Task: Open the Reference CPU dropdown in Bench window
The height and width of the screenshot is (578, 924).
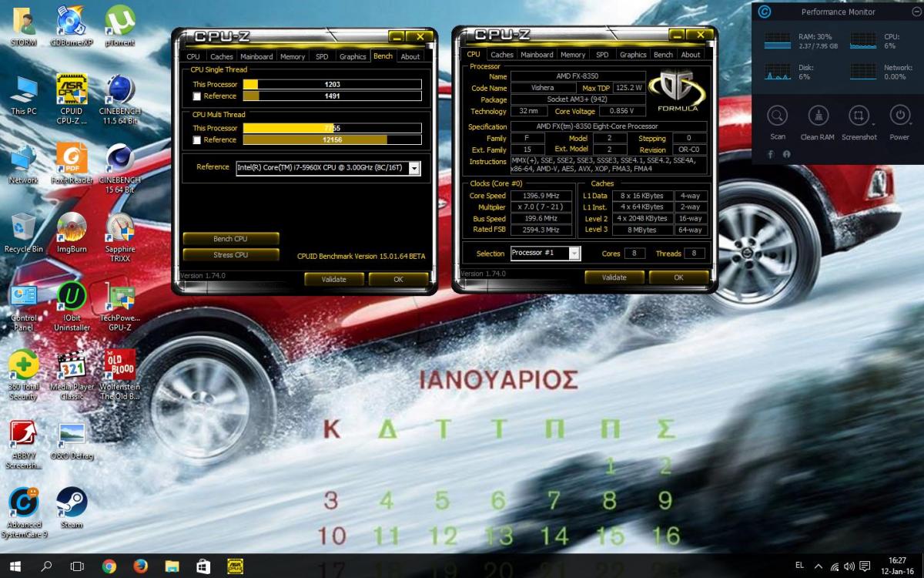Action: 414,168
